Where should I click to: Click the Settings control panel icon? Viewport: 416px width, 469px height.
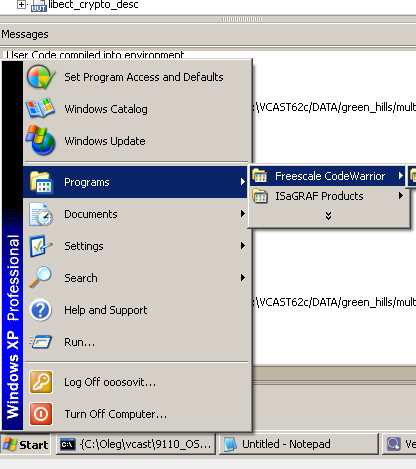point(41,246)
